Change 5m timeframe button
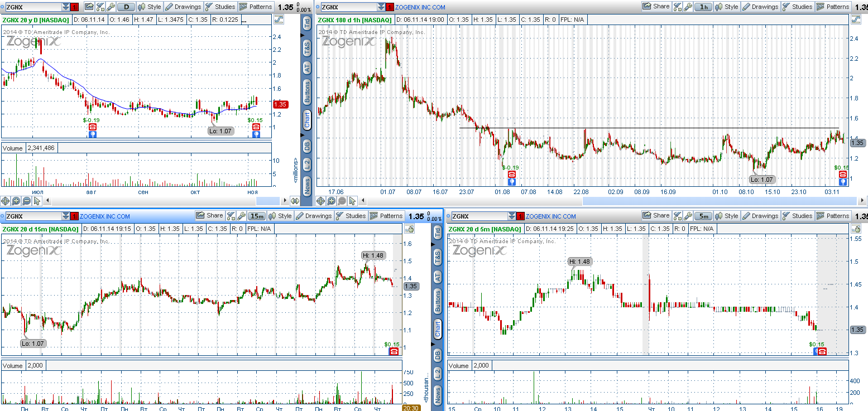868x411 pixels. [703, 216]
